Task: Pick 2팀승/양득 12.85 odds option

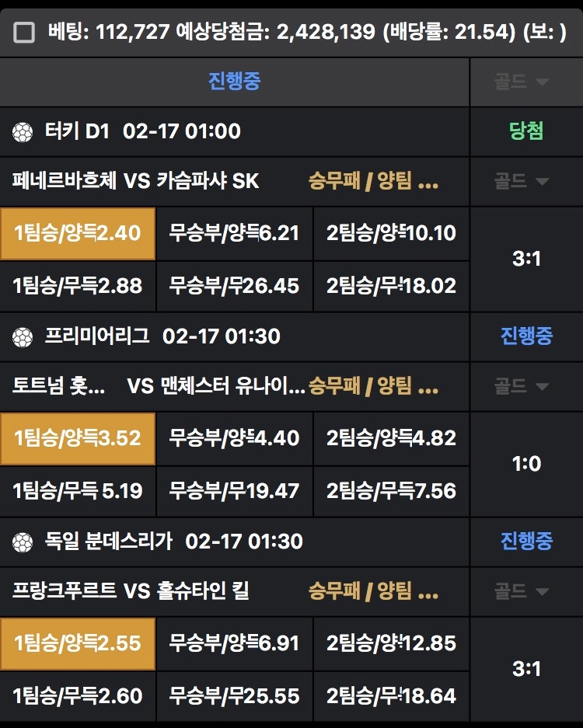Action: (391, 643)
